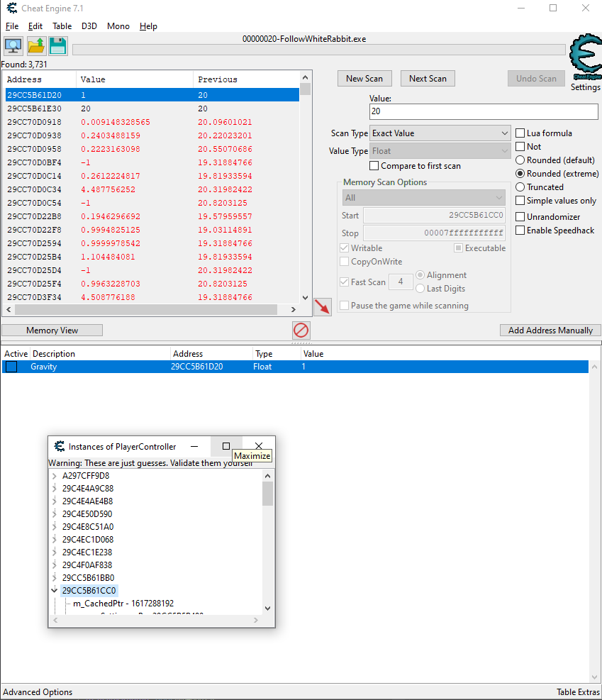Click the results list vertical scrollbar

coord(305,187)
